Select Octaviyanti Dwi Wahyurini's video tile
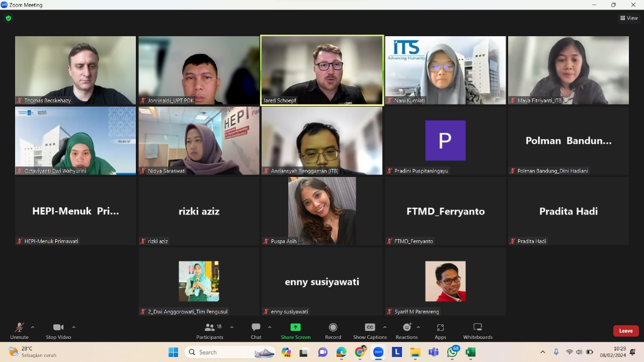This screenshot has height=362, width=644. [x=75, y=141]
